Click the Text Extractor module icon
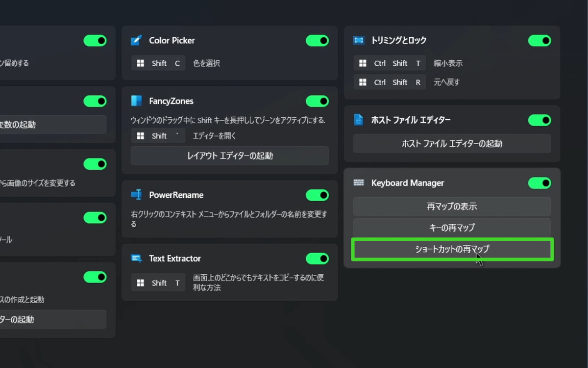 point(136,258)
